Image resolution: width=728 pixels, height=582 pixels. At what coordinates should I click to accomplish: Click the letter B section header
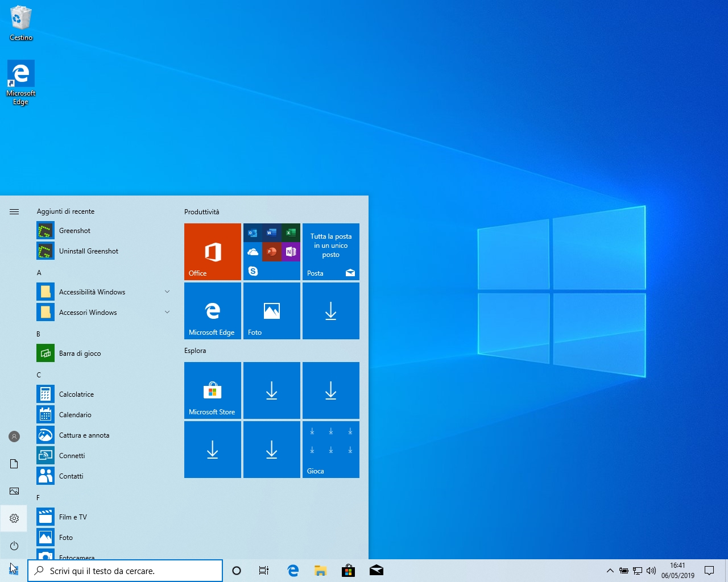coord(39,334)
